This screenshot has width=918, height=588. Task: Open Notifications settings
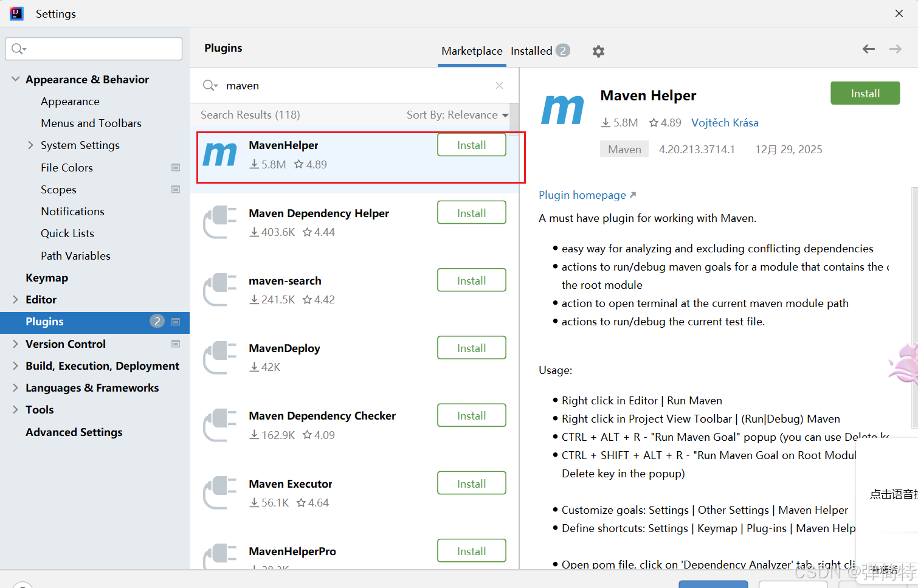(x=72, y=212)
